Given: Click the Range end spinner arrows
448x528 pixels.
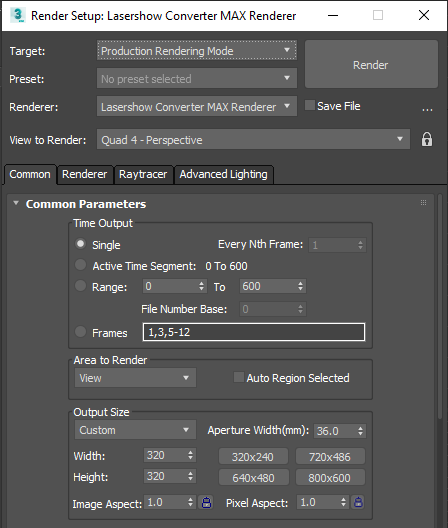Looking at the screenshot, I should pyautogui.click(x=300, y=286).
